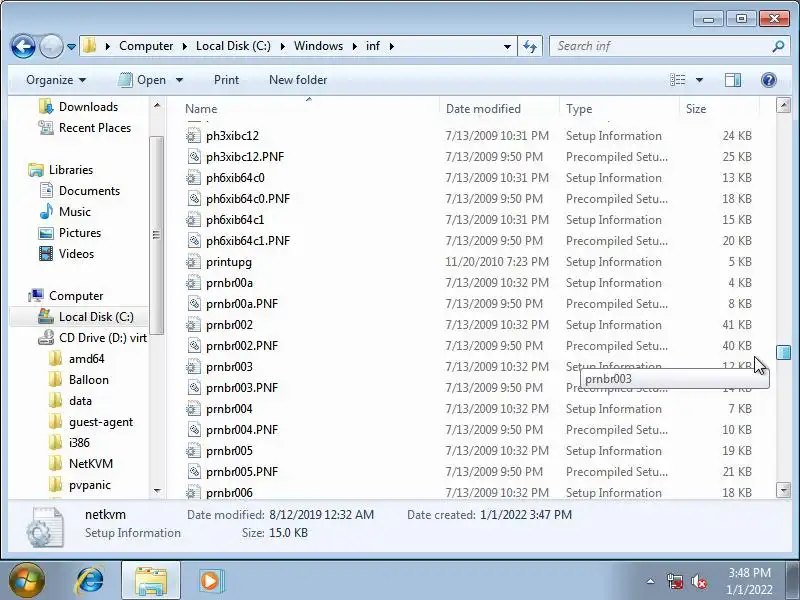Screen dimensions: 800x600
Task: Click the Forward navigation arrow
Action: [51, 46]
